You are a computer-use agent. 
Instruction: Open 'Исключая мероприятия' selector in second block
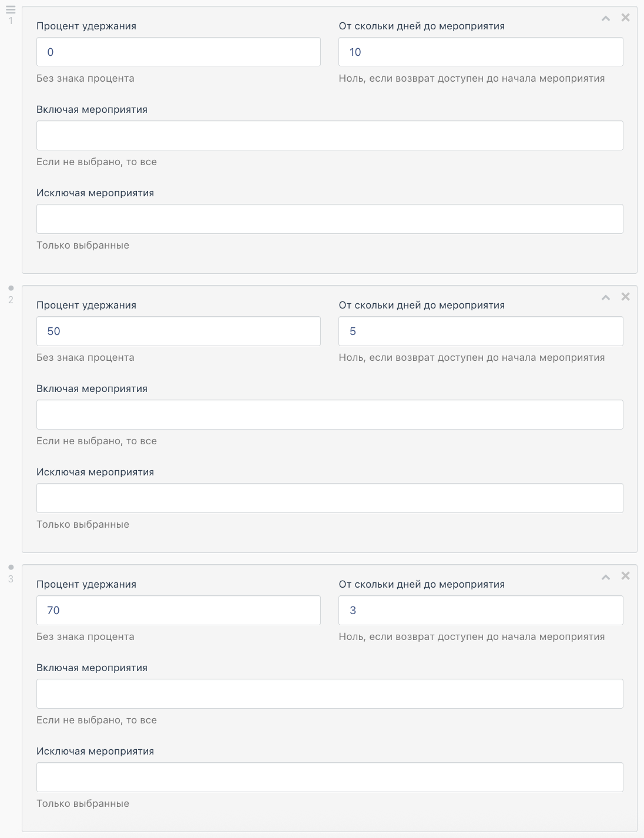[330, 498]
